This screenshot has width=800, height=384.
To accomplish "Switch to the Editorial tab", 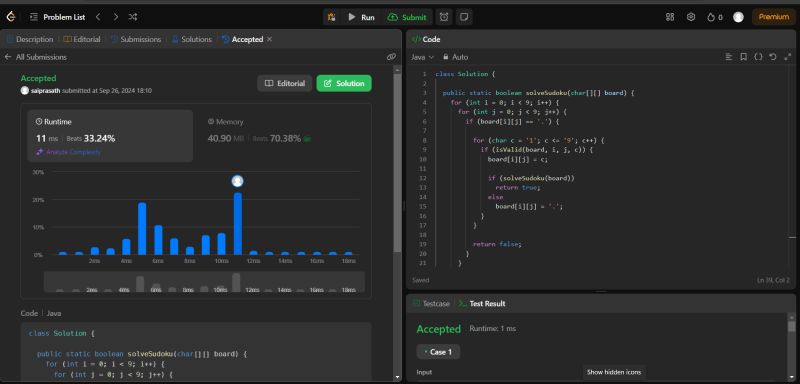I will [x=82, y=39].
